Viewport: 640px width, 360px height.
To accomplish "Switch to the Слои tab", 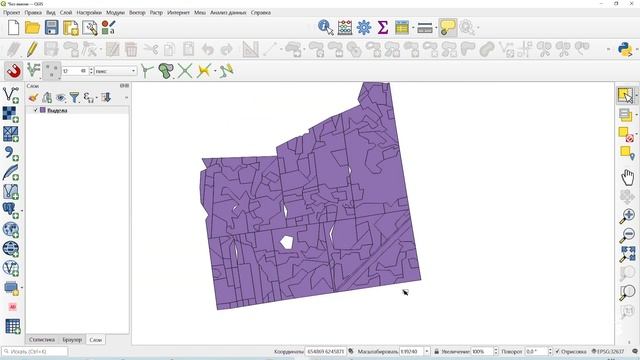I will pos(96,340).
